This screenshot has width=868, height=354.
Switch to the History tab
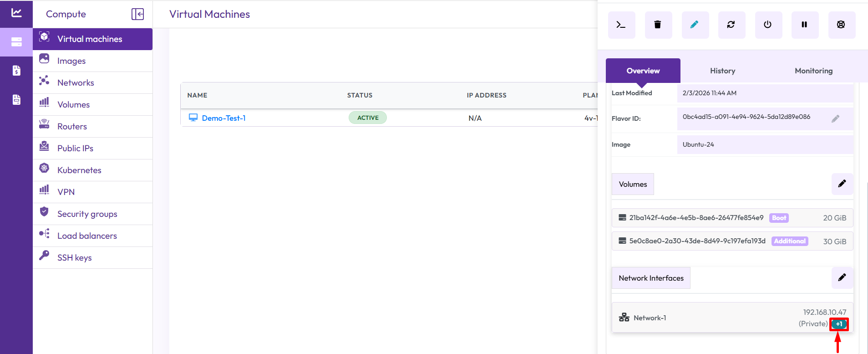[x=722, y=71]
